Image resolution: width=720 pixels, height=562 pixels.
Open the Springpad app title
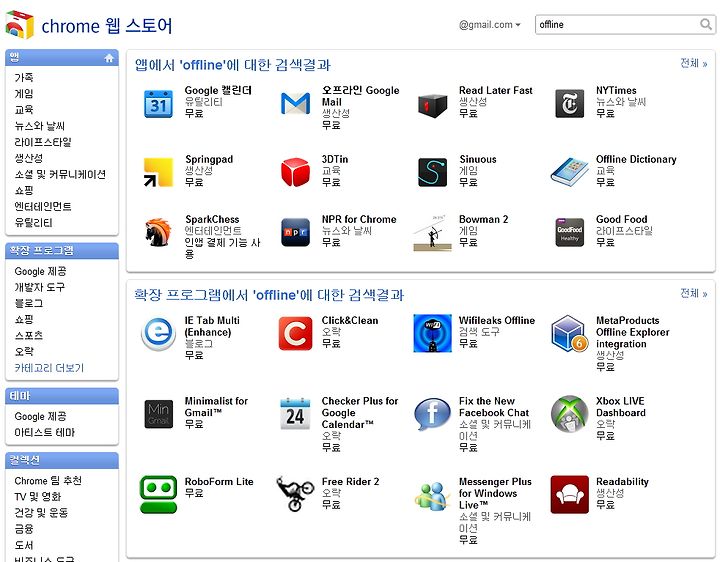[209, 159]
